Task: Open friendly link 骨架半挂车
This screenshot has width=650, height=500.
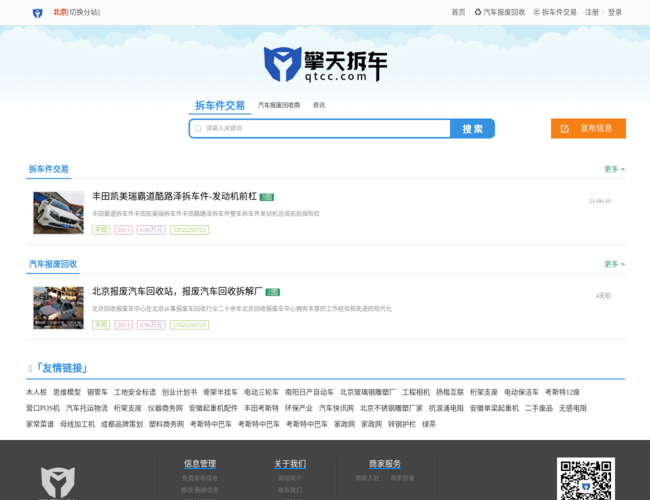Action: [221, 392]
